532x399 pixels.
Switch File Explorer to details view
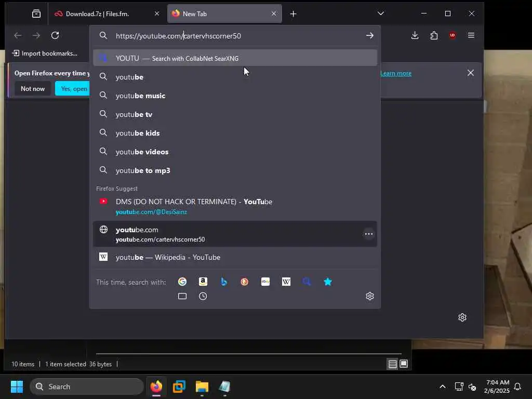point(393,364)
